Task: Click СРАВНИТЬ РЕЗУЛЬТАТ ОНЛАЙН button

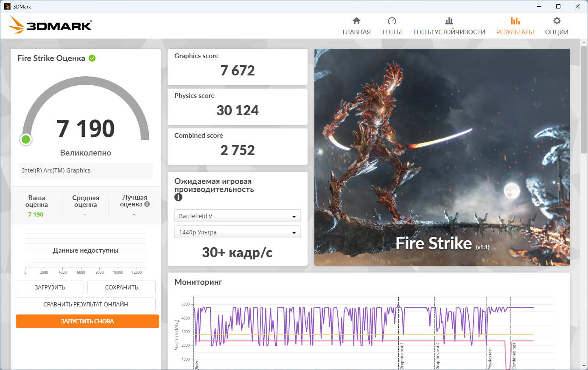Action: pyautogui.click(x=86, y=304)
